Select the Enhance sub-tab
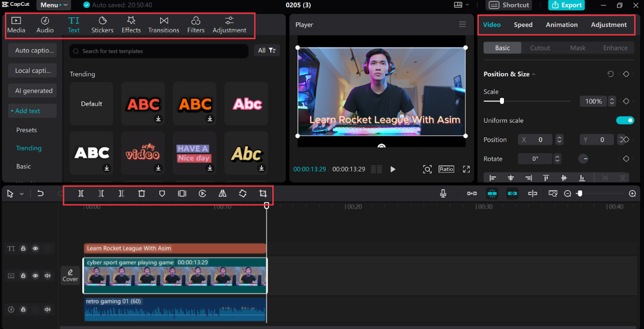 (x=615, y=48)
